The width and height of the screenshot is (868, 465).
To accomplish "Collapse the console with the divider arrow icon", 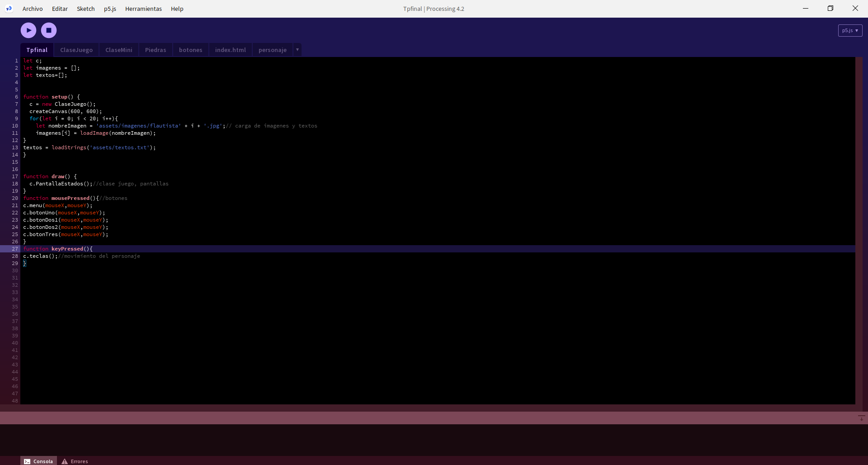I will [x=861, y=418].
